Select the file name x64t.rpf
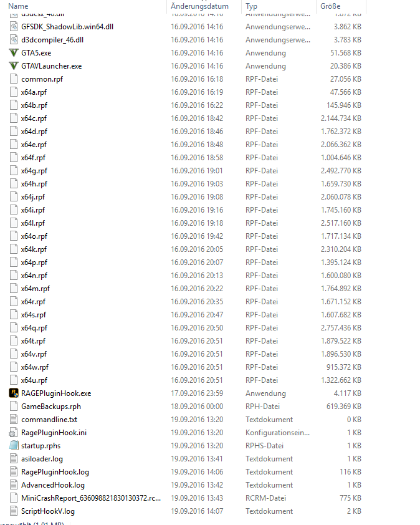Viewport: 420px width, 525px height. 33,341
